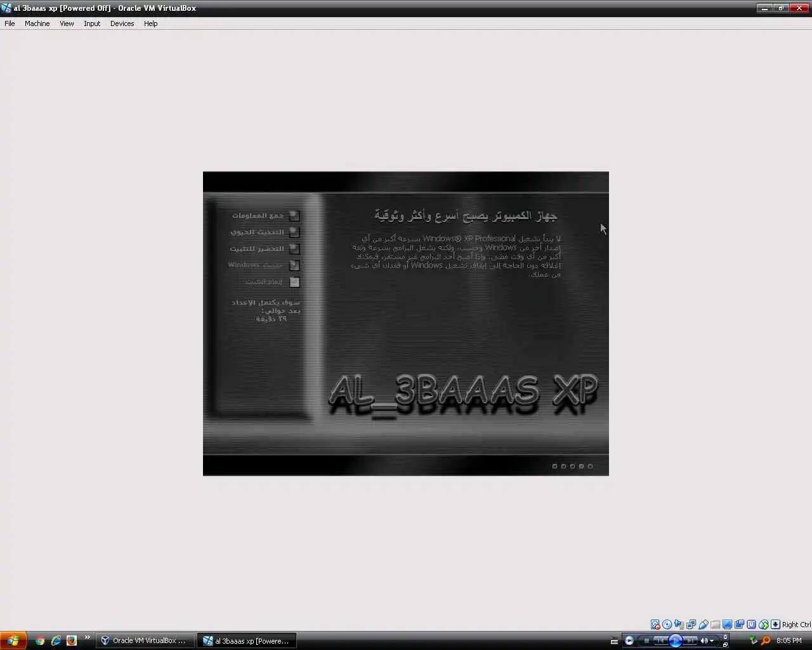Skip to next track in media player toolbar

[x=690, y=640]
